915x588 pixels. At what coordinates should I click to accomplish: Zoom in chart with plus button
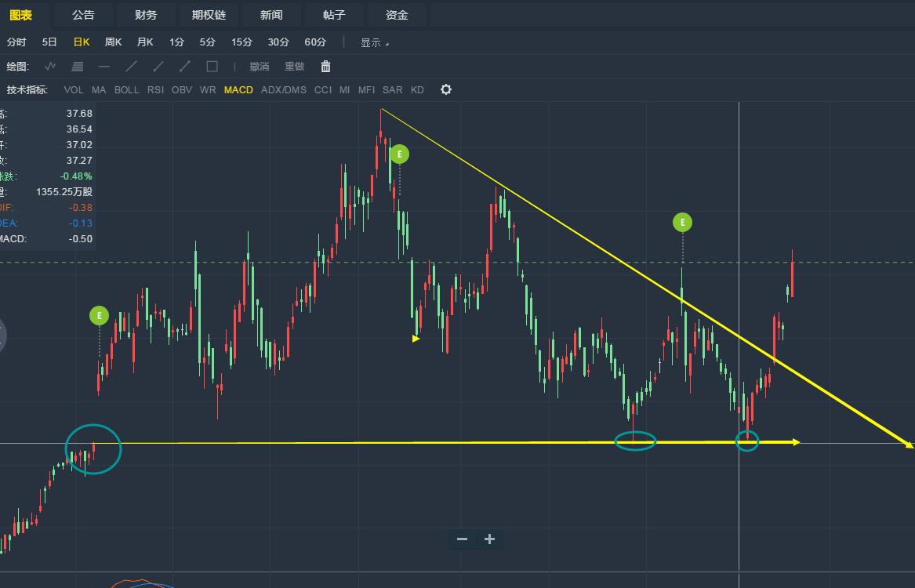(489, 539)
